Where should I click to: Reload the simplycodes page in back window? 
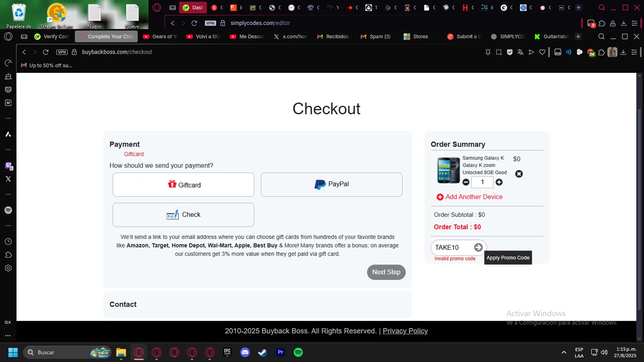tap(194, 23)
